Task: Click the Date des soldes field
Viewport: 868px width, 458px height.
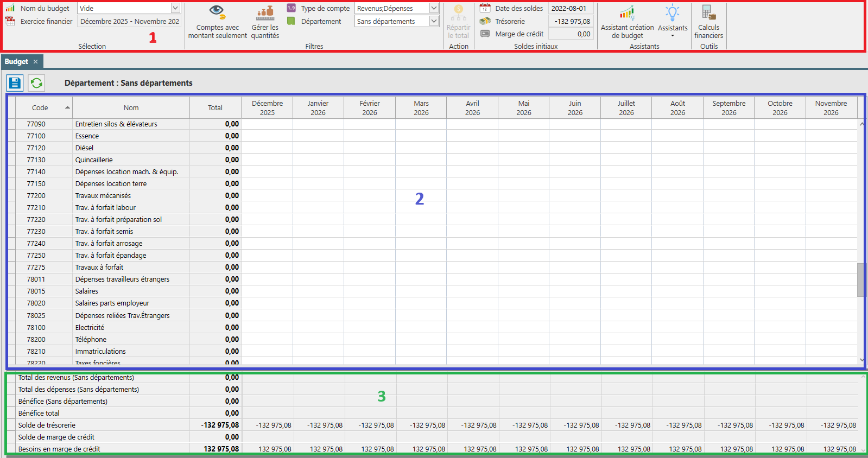Action: 570,8
